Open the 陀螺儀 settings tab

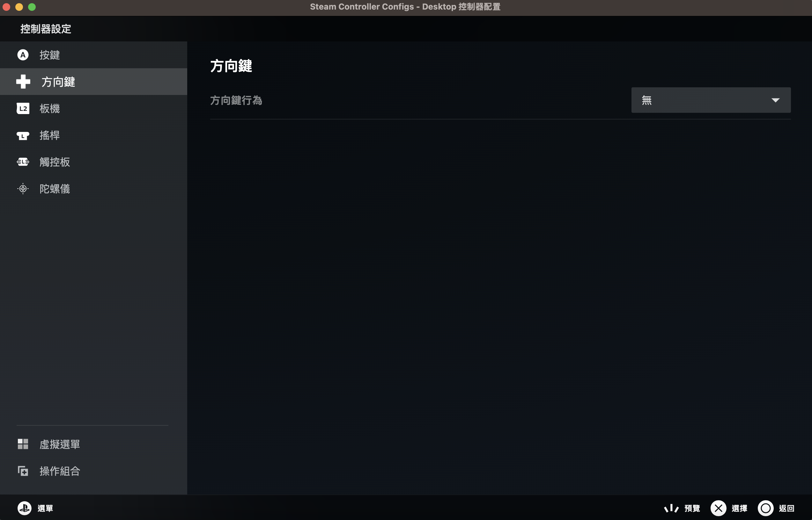55,189
